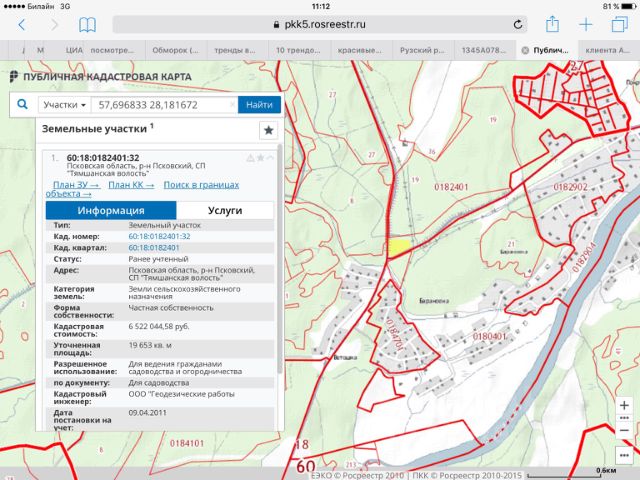Reload the page with the refresh icon
Screen dimensions: 640x480
pyautogui.click(x=518, y=24)
